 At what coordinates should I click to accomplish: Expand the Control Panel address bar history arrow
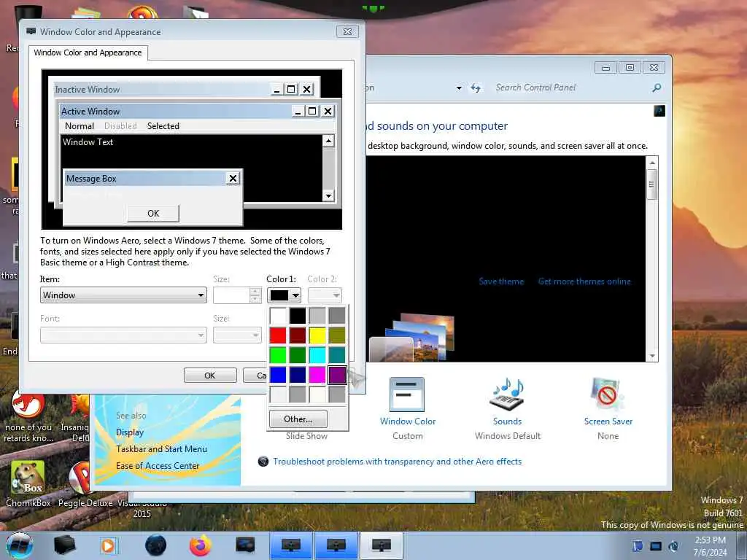pos(459,88)
